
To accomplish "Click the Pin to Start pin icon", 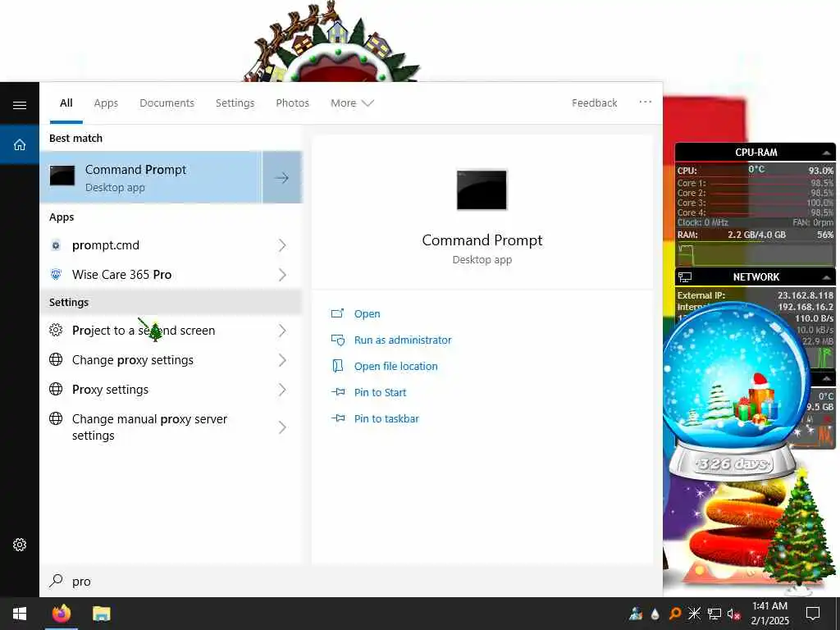I will pyautogui.click(x=337, y=392).
